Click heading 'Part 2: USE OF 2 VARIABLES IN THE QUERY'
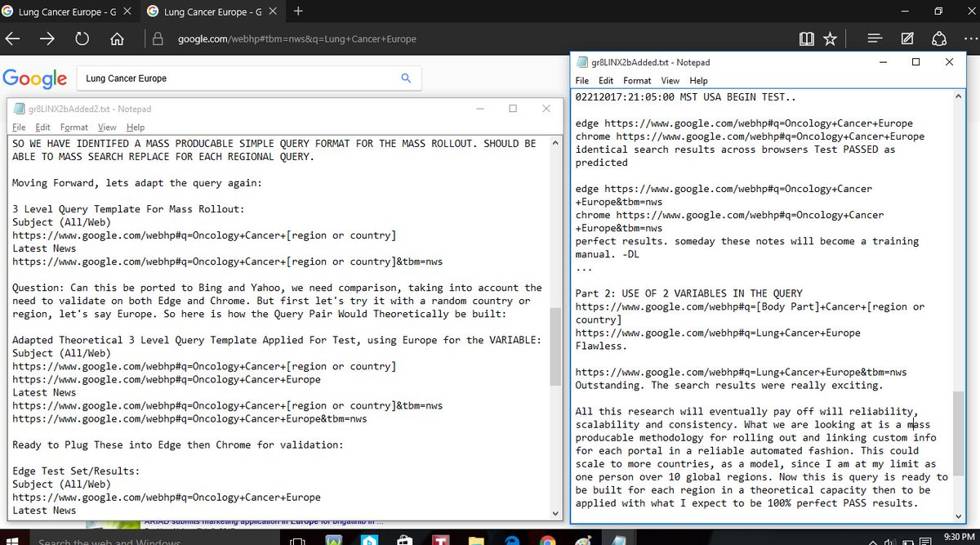Screen dimensions: 980x545 (x=689, y=293)
